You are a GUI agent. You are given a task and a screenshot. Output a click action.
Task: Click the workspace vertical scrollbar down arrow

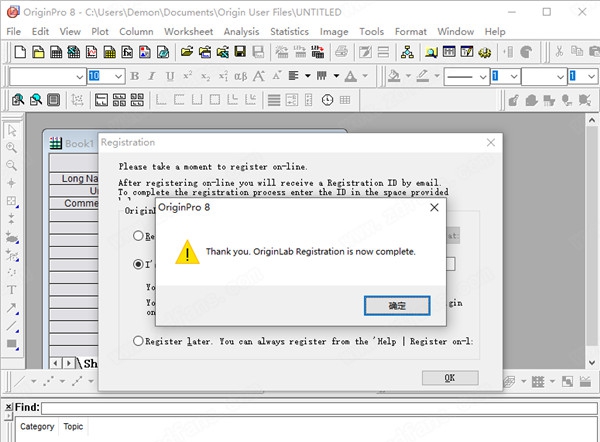(592, 362)
